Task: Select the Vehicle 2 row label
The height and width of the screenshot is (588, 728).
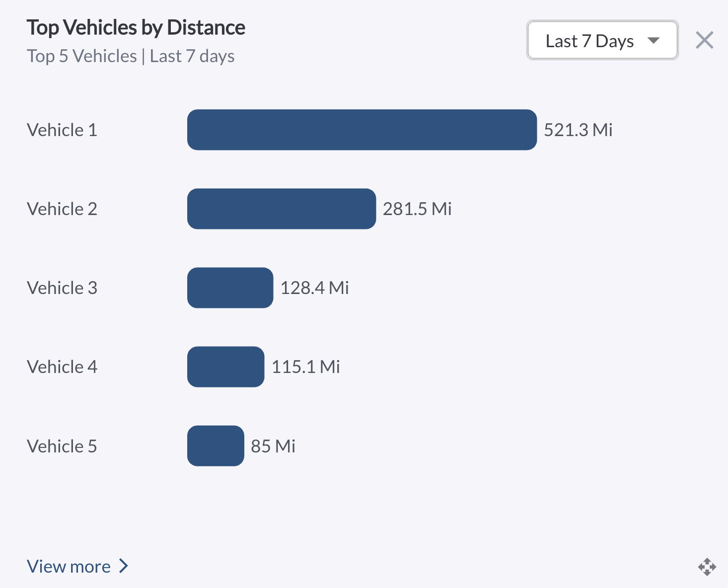Action: (62, 209)
